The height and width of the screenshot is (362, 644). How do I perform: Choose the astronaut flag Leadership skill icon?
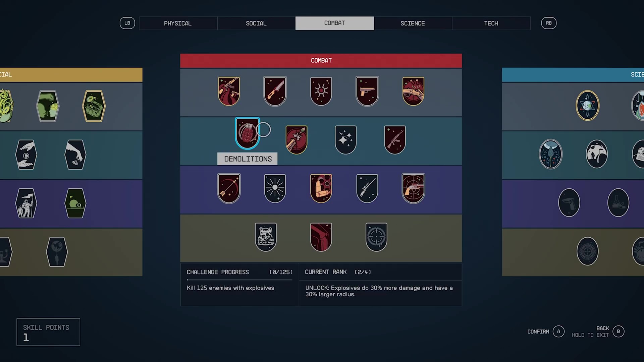tap(26, 203)
